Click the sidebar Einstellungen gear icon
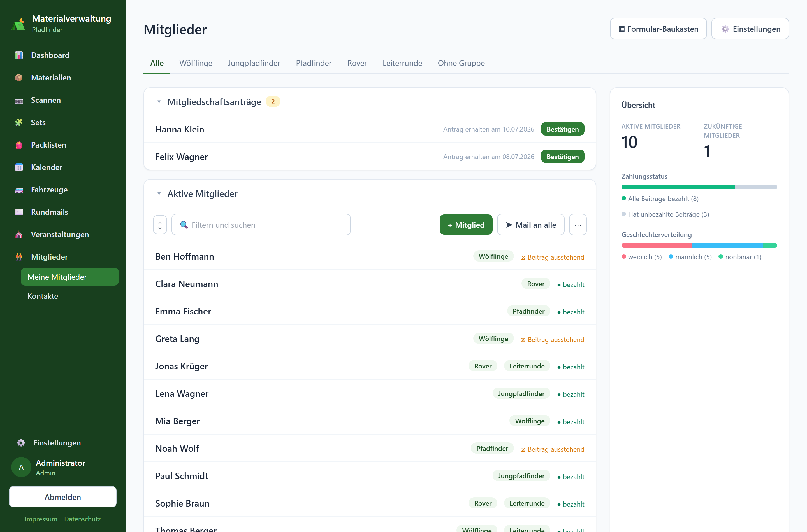The width and height of the screenshot is (807, 532). pos(21,443)
